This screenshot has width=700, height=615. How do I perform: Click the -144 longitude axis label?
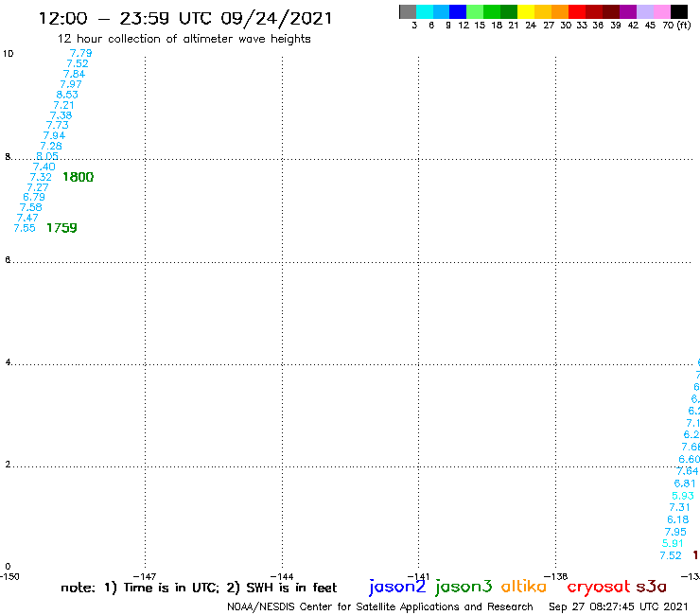point(282,576)
